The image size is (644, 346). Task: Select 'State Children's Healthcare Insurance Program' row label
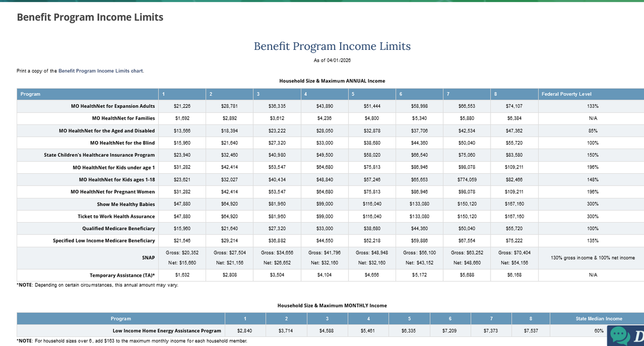click(x=99, y=155)
